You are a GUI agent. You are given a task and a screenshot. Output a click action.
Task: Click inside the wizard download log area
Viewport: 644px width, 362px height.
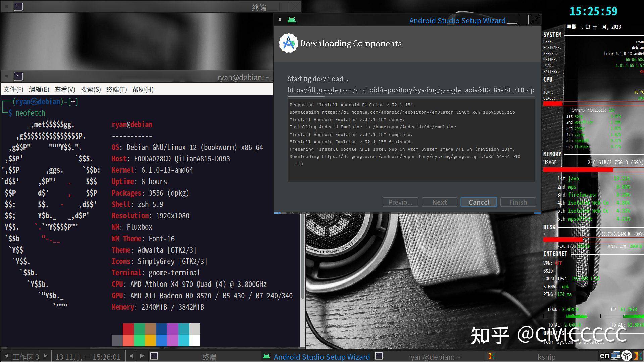pos(411,140)
